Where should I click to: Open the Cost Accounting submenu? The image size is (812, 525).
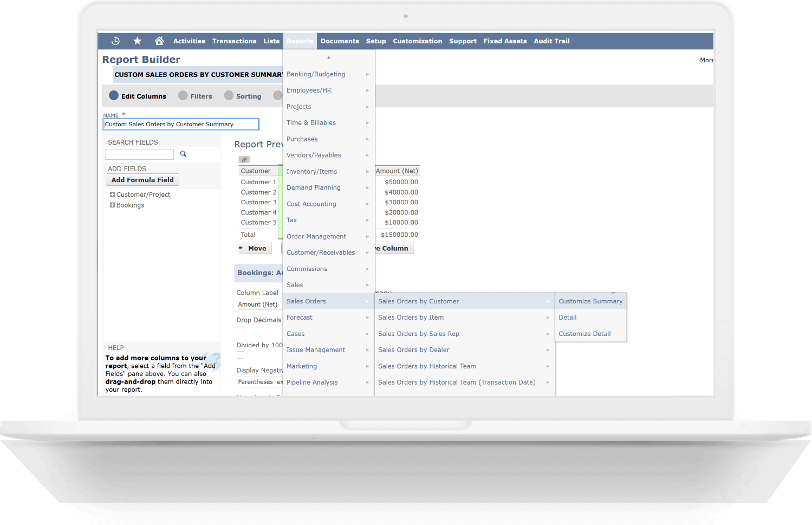pyautogui.click(x=328, y=204)
